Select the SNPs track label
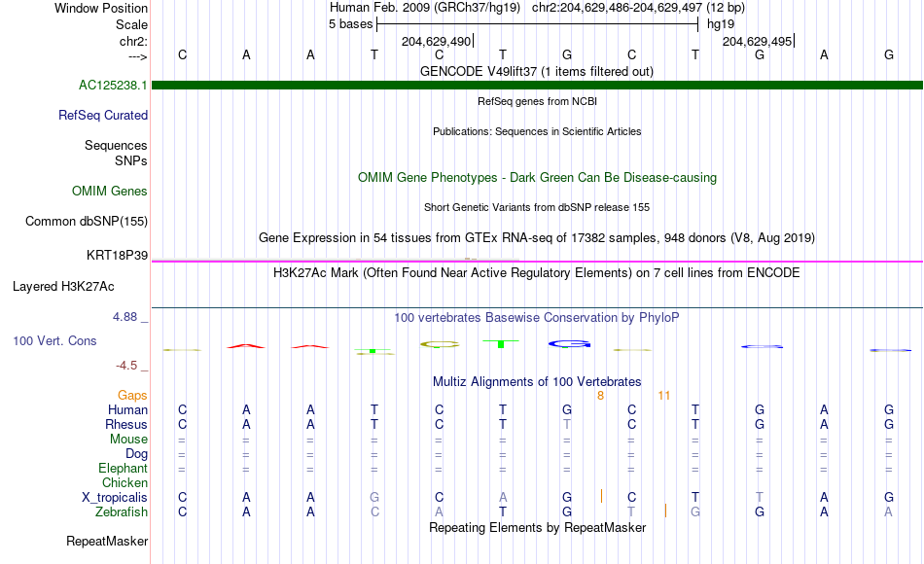The height and width of the screenshot is (564, 924). tap(131, 160)
